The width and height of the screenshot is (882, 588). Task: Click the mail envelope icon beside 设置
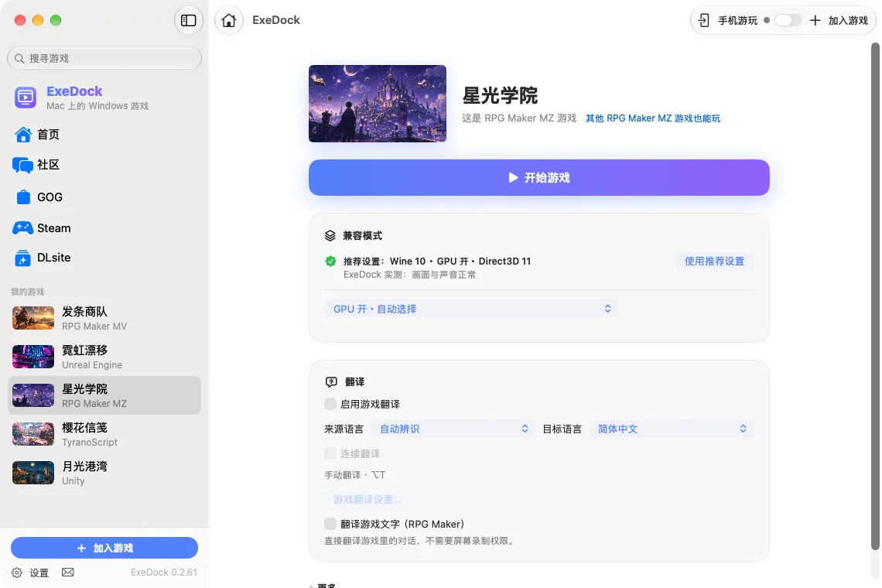tap(68, 573)
